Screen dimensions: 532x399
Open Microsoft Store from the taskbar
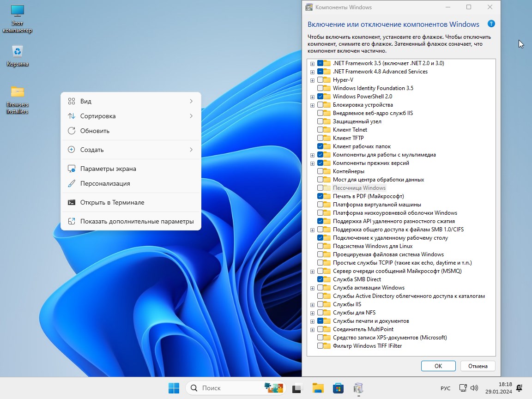tap(338, 388)
